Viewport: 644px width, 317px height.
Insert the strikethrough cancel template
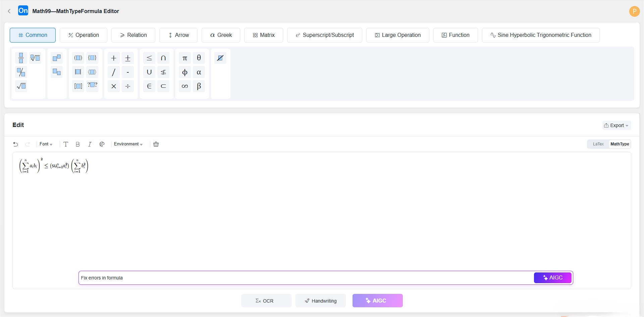[x=220, y=58]
